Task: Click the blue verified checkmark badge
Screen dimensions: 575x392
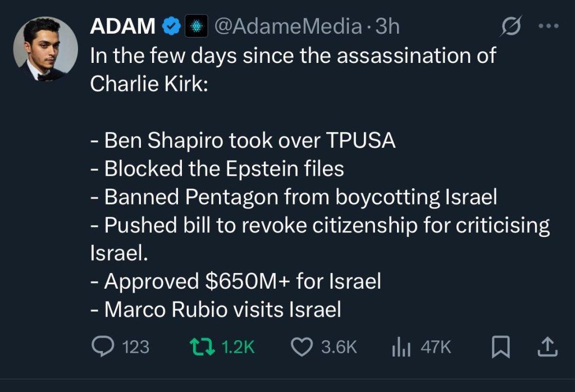Action: point(171,26)
